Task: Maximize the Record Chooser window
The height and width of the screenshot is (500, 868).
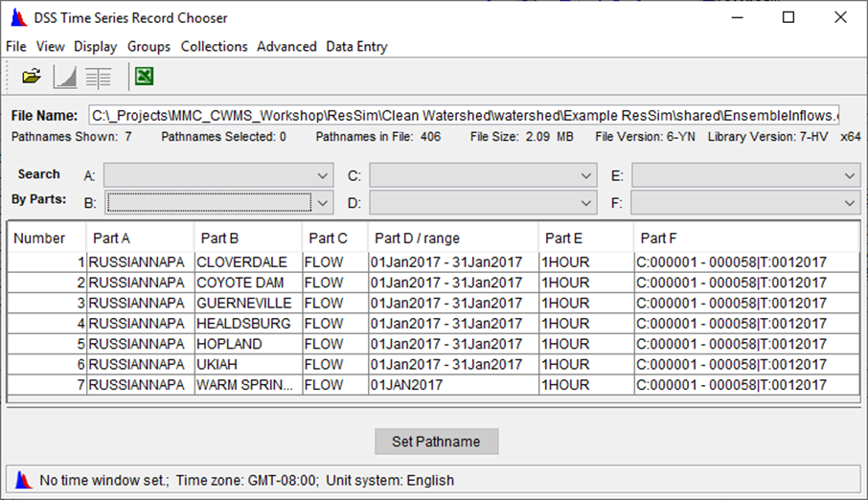Action: (788, 17)
